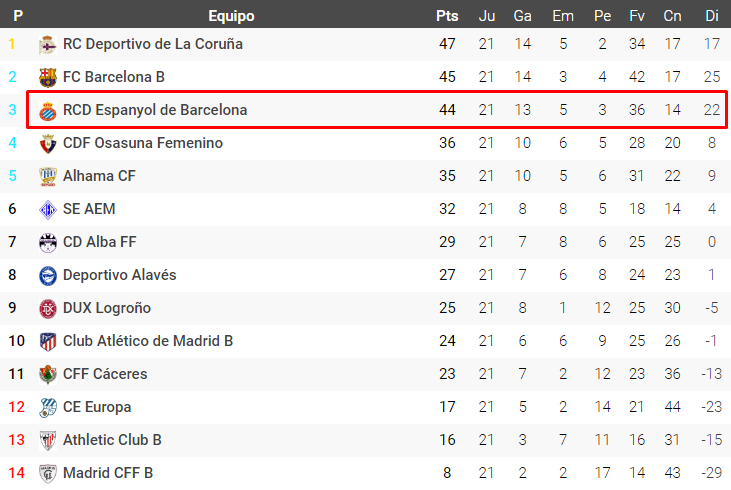Click the Equipo column header

pos(231,16)
